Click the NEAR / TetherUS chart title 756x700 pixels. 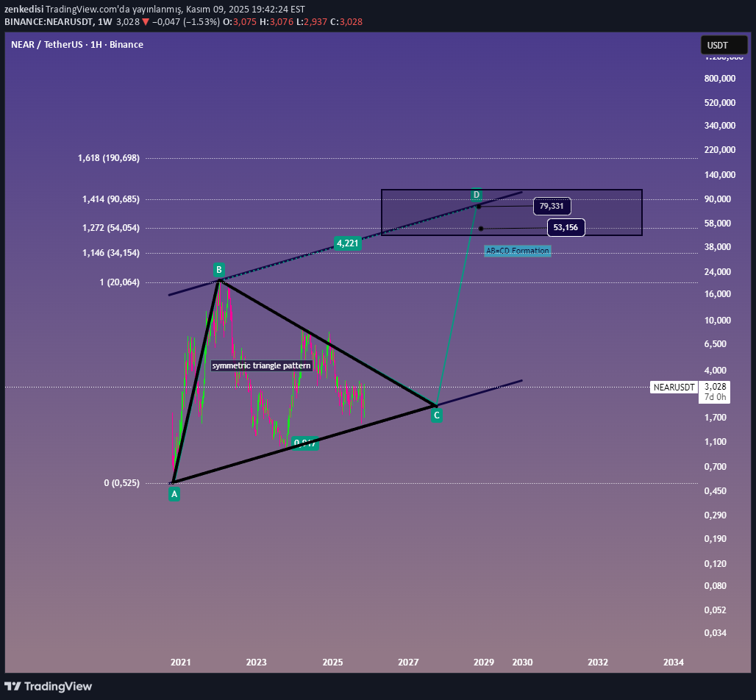[x=77, y=44]
